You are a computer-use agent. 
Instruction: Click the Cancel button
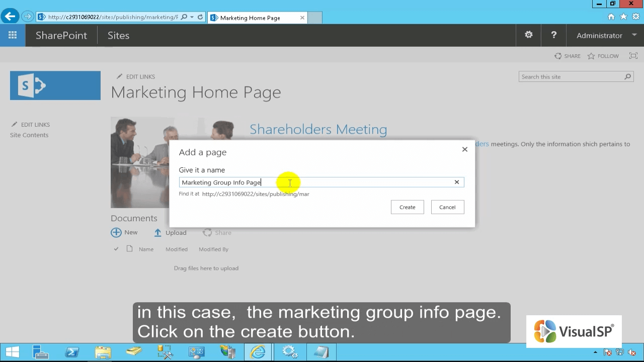tap(447, 207)
